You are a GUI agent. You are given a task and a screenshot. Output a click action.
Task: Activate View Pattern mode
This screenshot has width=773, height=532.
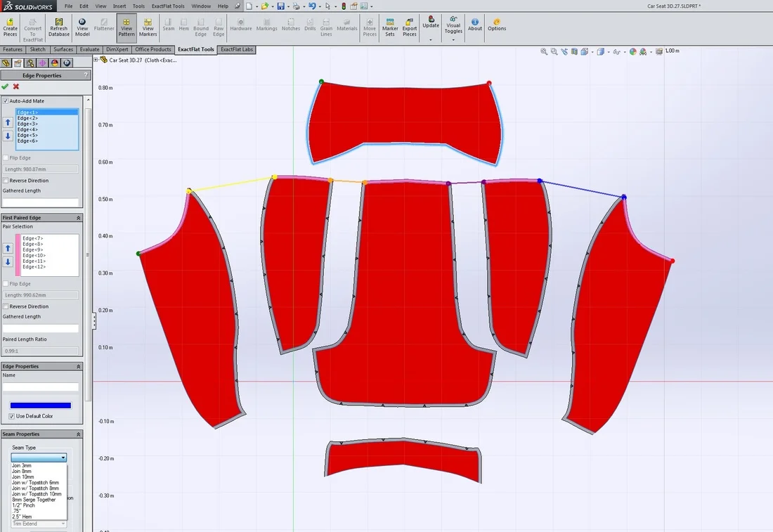point(126,28)
